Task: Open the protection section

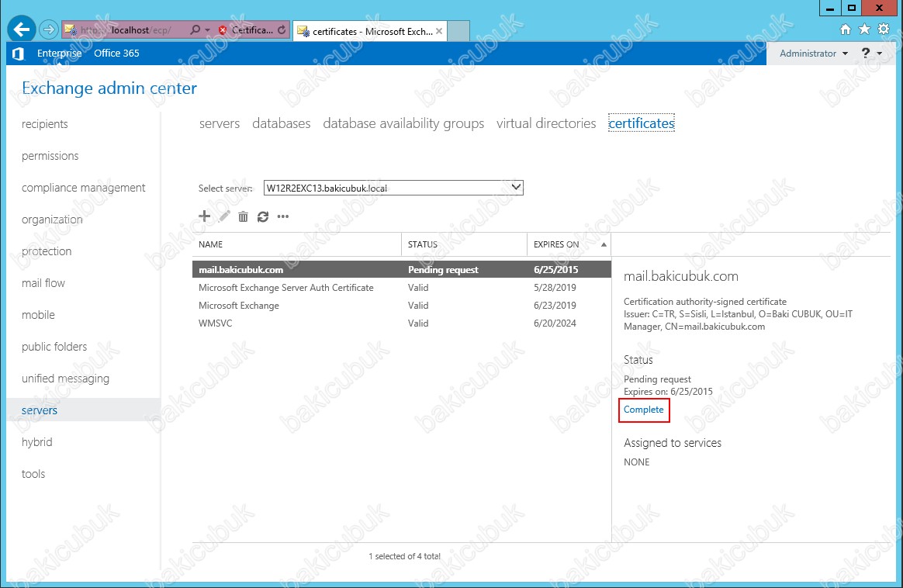Action: (x=47, y=251)
